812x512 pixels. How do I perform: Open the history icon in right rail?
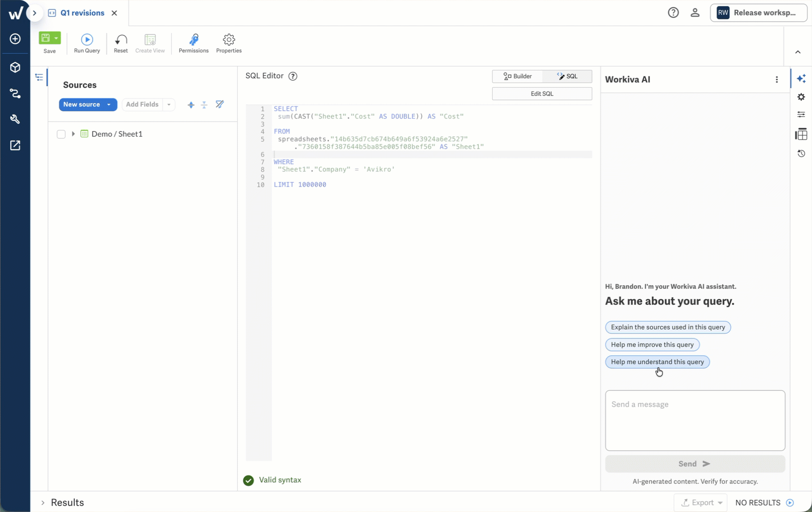click(x=801, y=154)
